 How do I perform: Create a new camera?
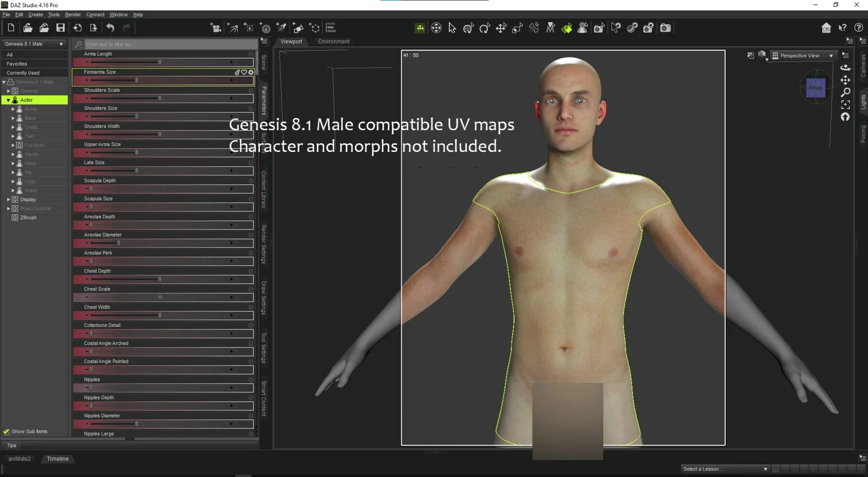pos(216,28)
